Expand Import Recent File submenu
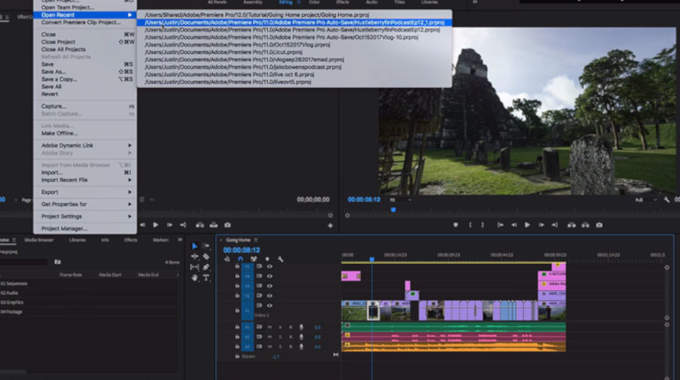The image size is (680, 380). [x=85, y=180]
